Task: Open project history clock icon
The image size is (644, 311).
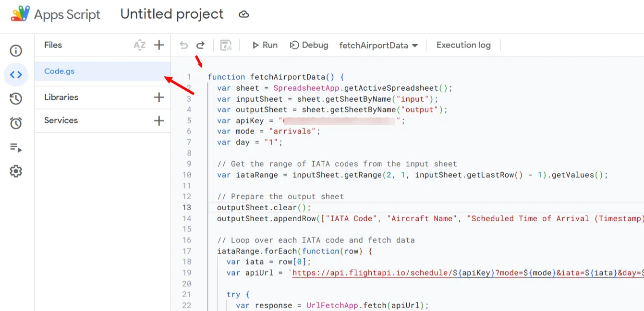Action: tap(16, 99)
